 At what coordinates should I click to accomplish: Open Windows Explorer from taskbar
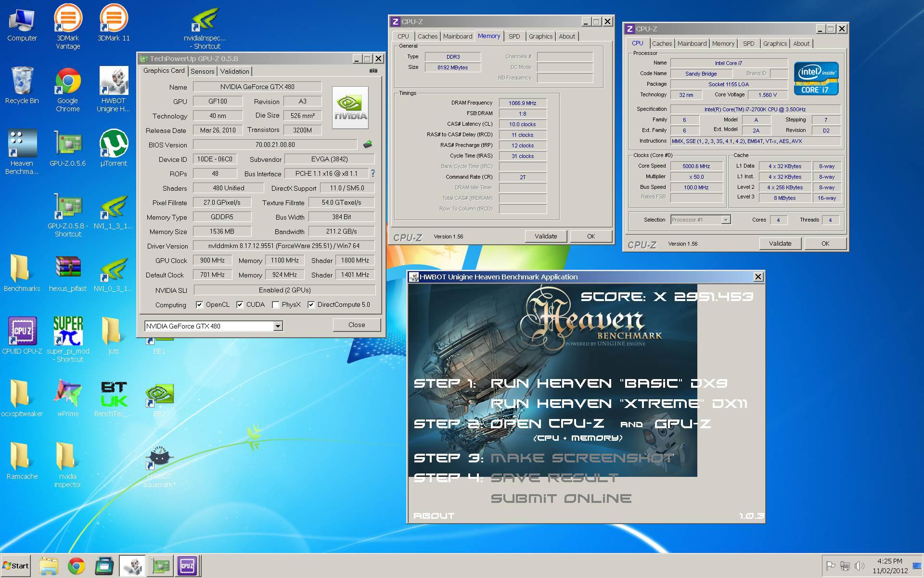tap(49, 566)
